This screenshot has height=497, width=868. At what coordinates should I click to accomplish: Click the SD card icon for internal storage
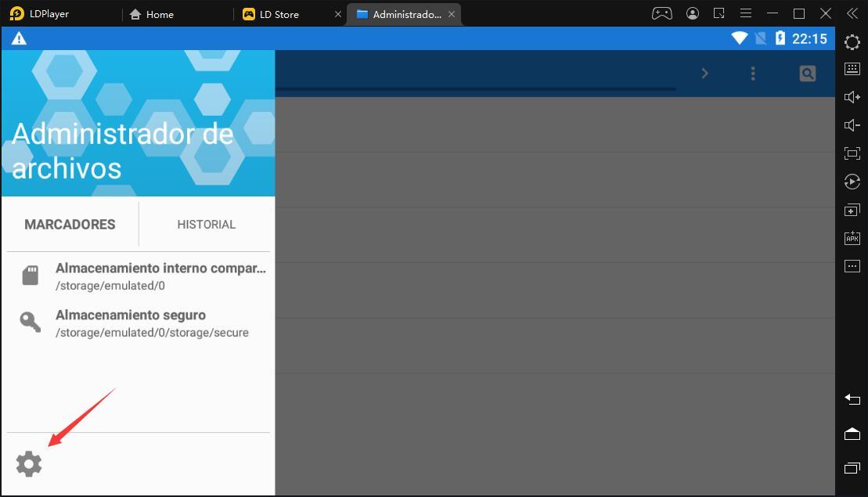(x=30, y=275)
